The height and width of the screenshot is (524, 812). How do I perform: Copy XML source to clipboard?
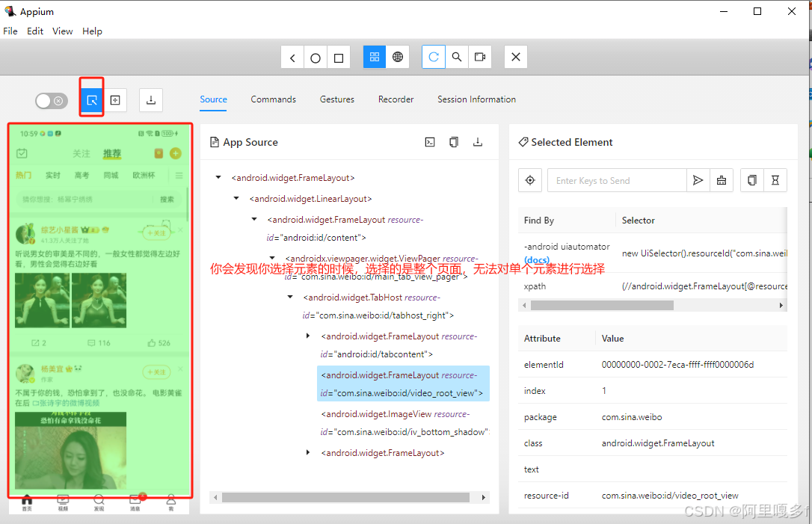tap(454, 142)
